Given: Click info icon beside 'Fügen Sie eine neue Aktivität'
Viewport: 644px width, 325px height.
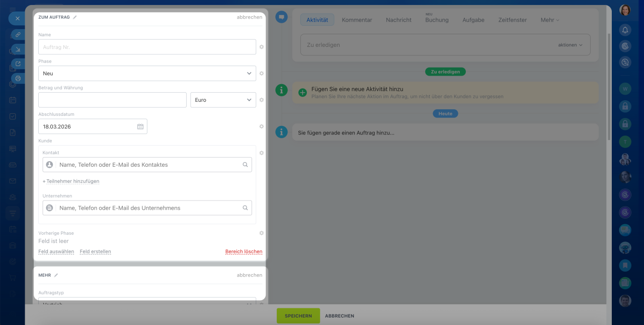Looking at the screenshot, I should 282,90.
